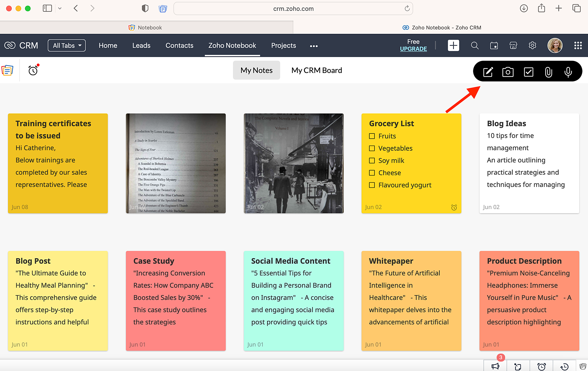Open the All Tabs dropdown
Viewport: 588px width, 371px height.
click(67, 46)
